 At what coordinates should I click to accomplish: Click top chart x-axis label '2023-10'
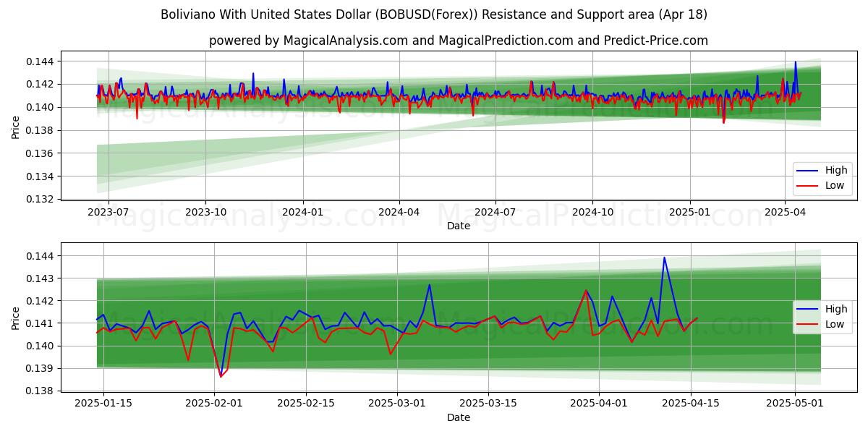pos(205,212)
